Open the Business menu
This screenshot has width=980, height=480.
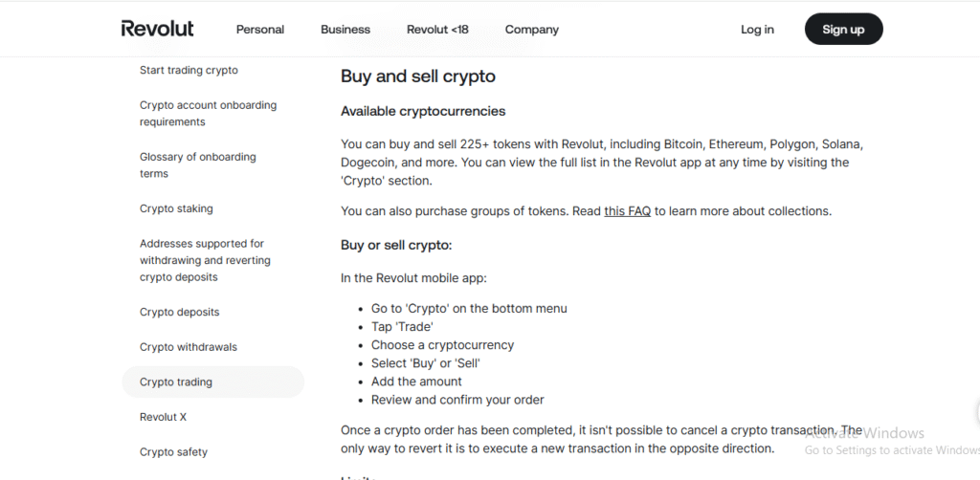pos(345,30)
